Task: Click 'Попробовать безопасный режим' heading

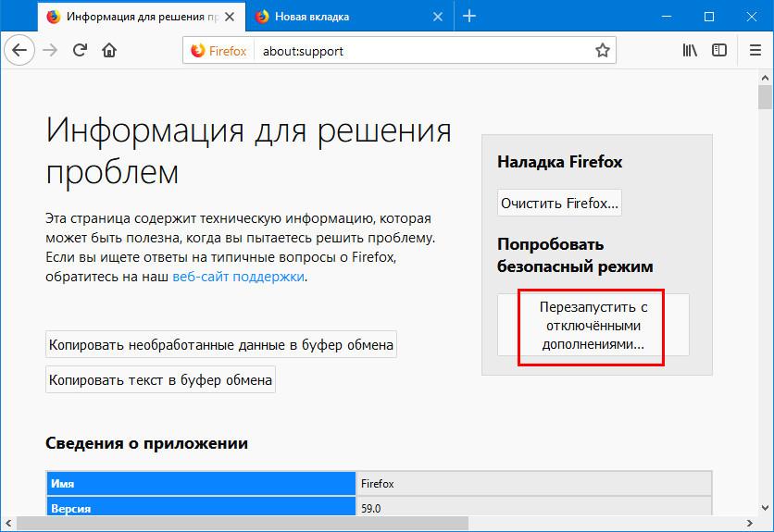Action: tap(575, 255)
